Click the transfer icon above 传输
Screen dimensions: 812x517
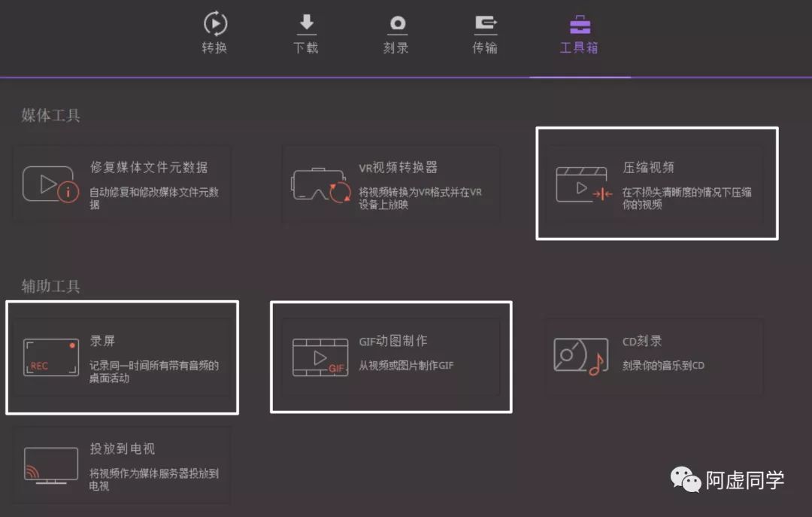485,23
